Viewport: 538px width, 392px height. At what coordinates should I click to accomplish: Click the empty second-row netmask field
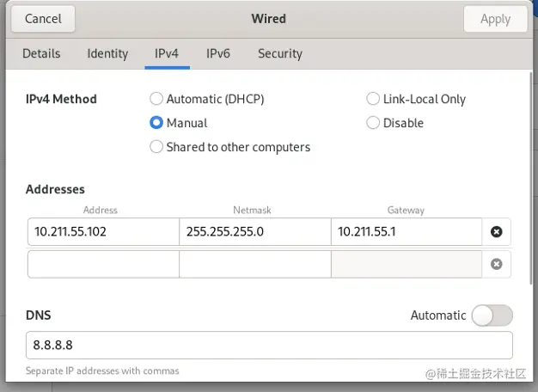click(254, 264)
